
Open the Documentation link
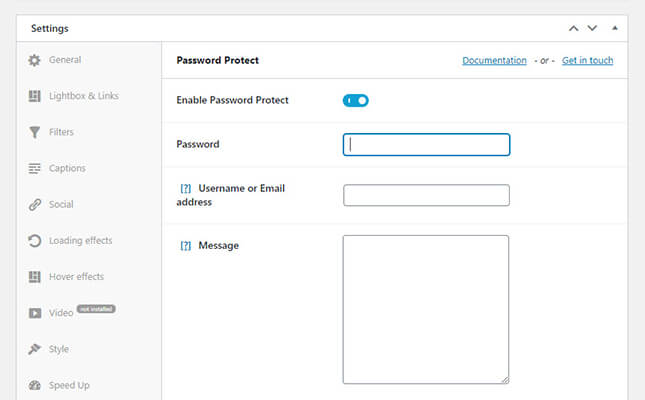494,61
